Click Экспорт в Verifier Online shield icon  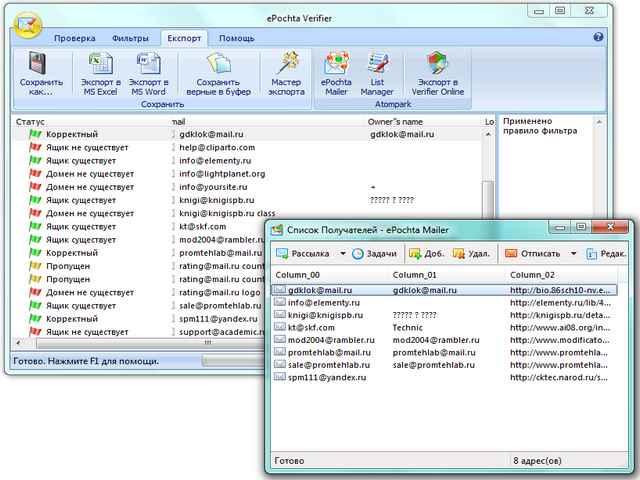click(x=438, y=64)
